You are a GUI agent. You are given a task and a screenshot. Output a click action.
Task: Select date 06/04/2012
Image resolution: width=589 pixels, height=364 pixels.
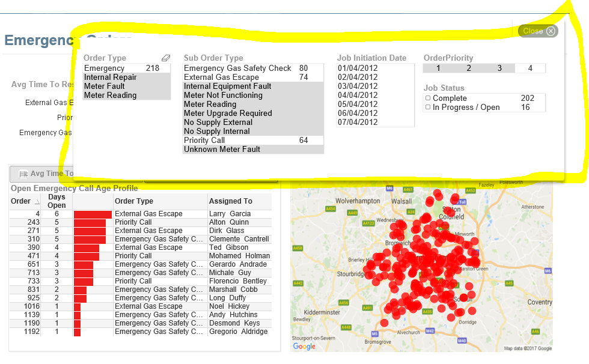[x=375, y=114]
